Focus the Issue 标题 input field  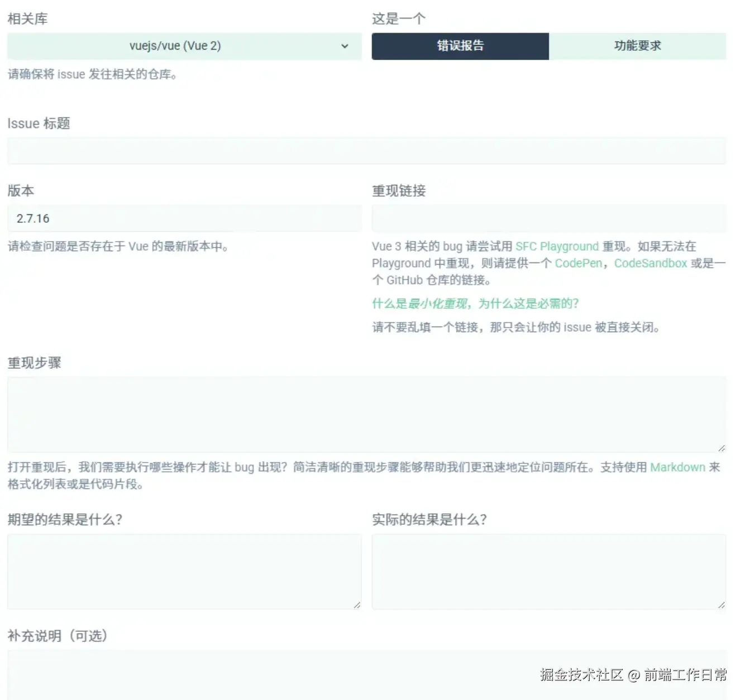366,151
